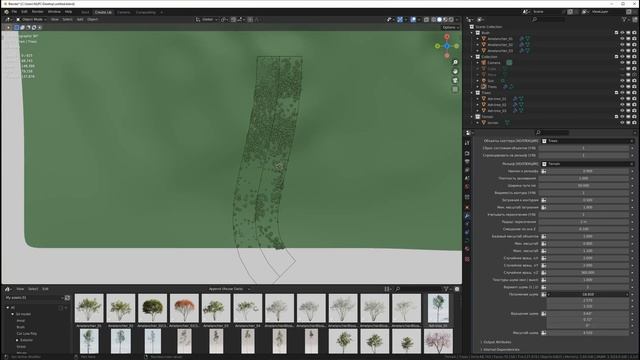
Task: Open the Help menu
Action: point(69,12)
